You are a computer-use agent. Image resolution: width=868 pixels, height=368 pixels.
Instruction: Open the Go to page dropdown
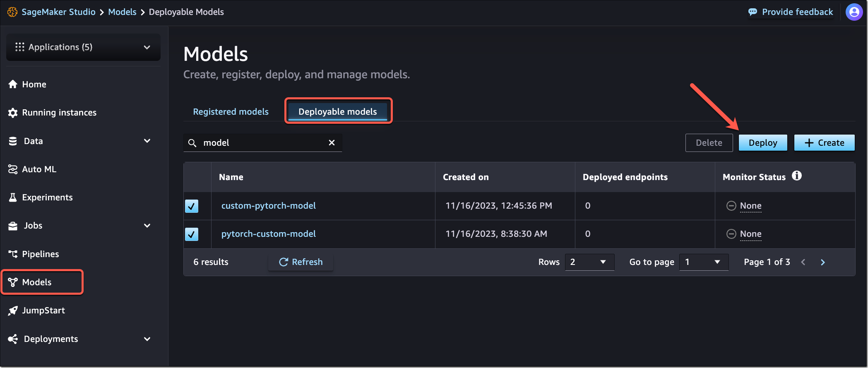[x=704, y=262]
